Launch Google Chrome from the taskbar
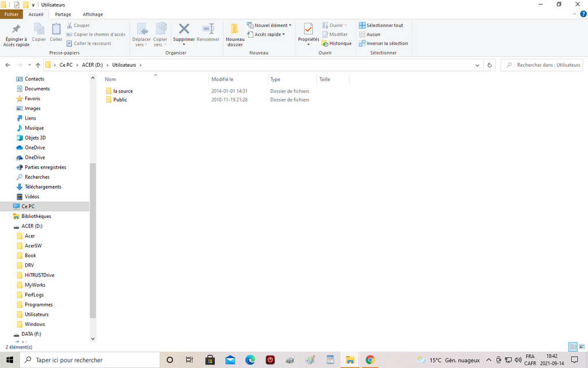 [370, 360]
